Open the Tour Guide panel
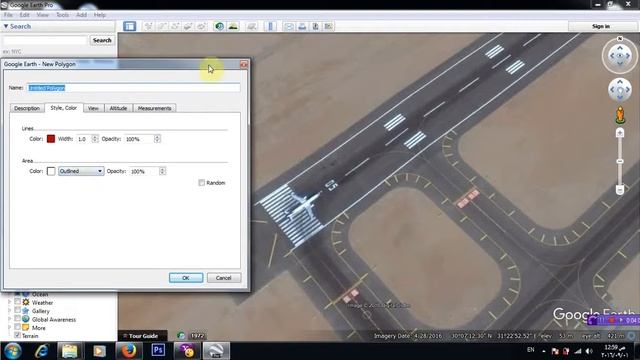 click(x=142, y=336)
